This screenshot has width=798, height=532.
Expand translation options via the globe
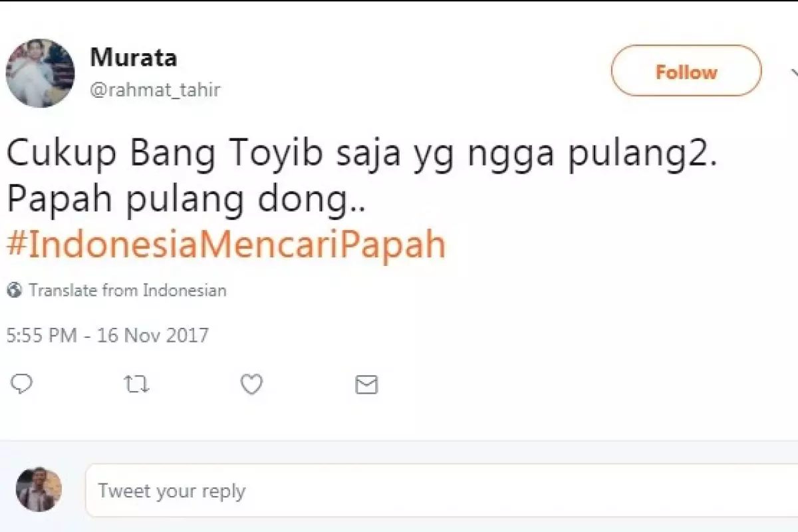(14, 289)
